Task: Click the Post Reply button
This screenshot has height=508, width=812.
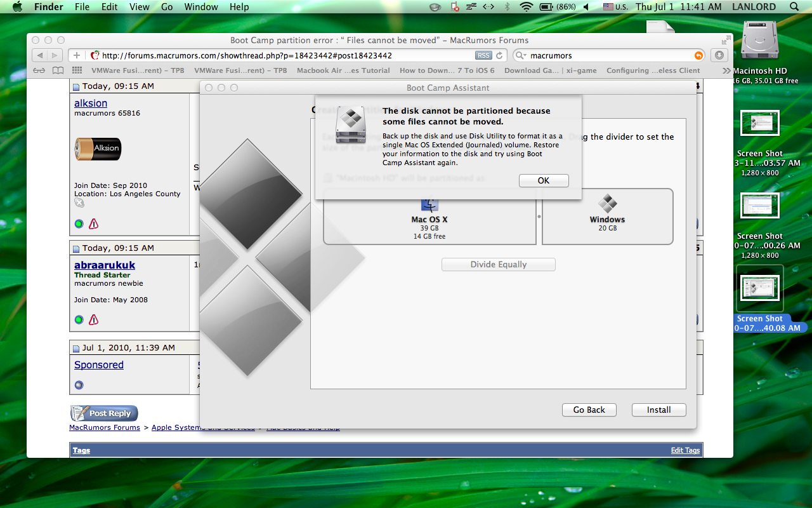Action: [x=104, y=413]
